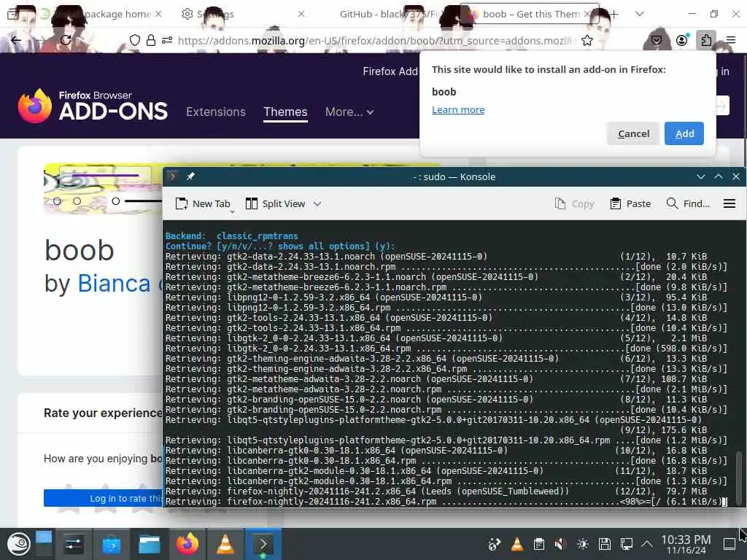
Task: Click the Firefox Browser ADD-ONS logo
Action: 93,106
